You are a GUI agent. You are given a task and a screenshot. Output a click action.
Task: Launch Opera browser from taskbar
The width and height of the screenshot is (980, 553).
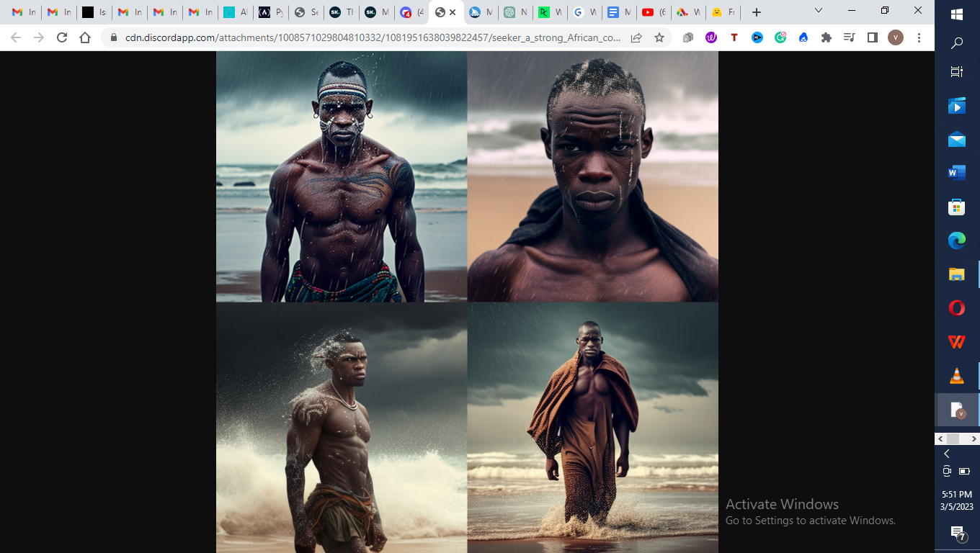[x=957, y=308]
